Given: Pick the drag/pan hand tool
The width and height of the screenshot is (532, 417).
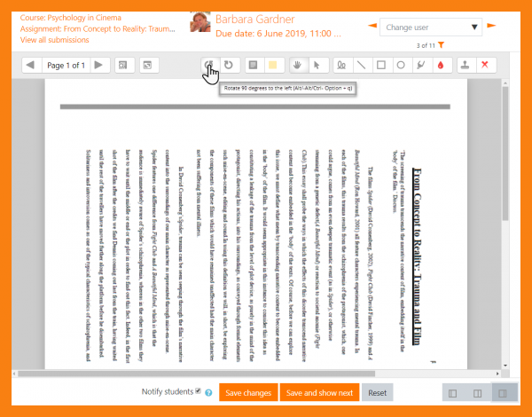Looking at the screenshot, I should pos(297,65).
